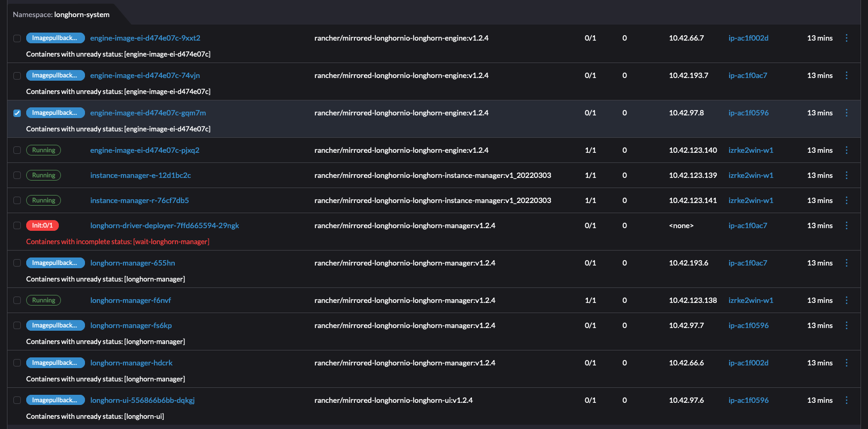Go to node ip-ac1f0596 in gqm7m row
The height and width of the screenshot is (429, 868).
748,113
